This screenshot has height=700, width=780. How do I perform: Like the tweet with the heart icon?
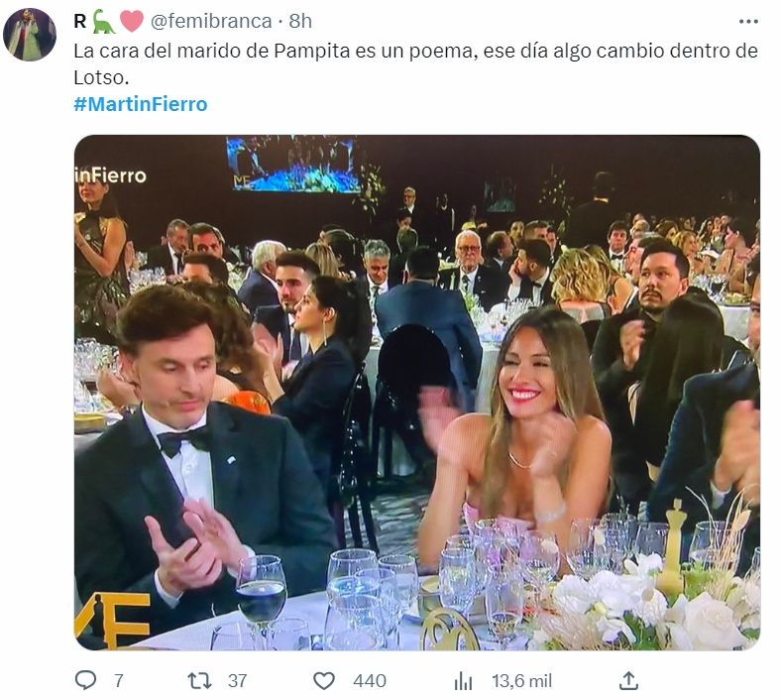[x=324, y=680]
